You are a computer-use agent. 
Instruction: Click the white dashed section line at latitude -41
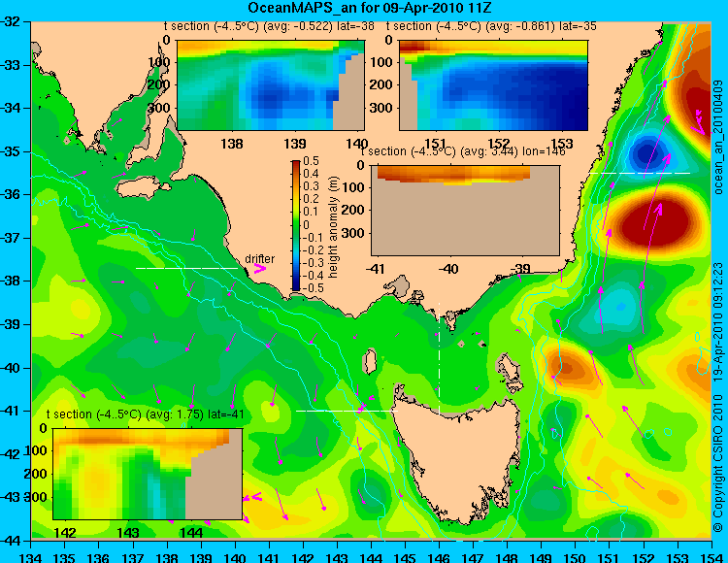347,411
